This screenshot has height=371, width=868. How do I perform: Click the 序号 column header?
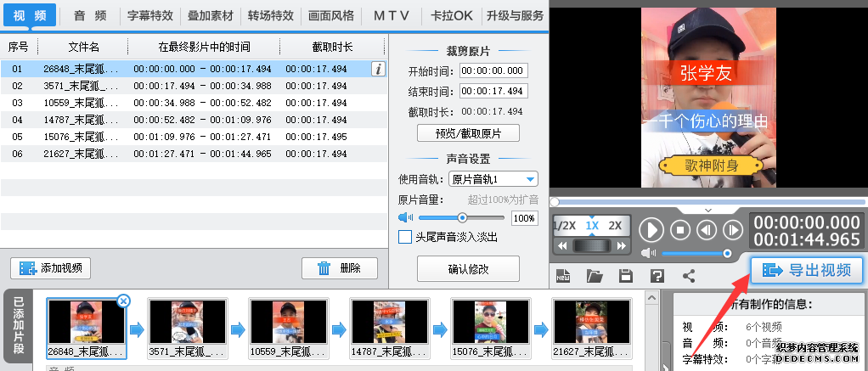click(19, 47)
